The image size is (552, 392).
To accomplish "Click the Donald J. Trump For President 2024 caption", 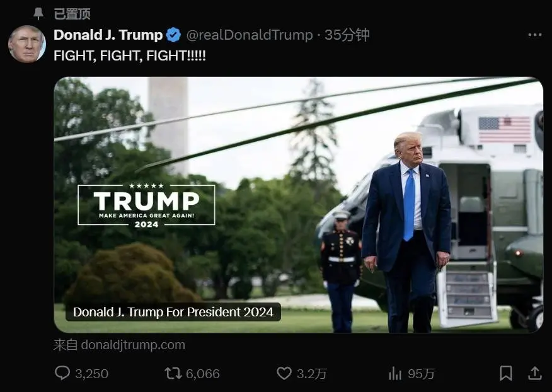I will pyautogui.click(x=173, y=312).
